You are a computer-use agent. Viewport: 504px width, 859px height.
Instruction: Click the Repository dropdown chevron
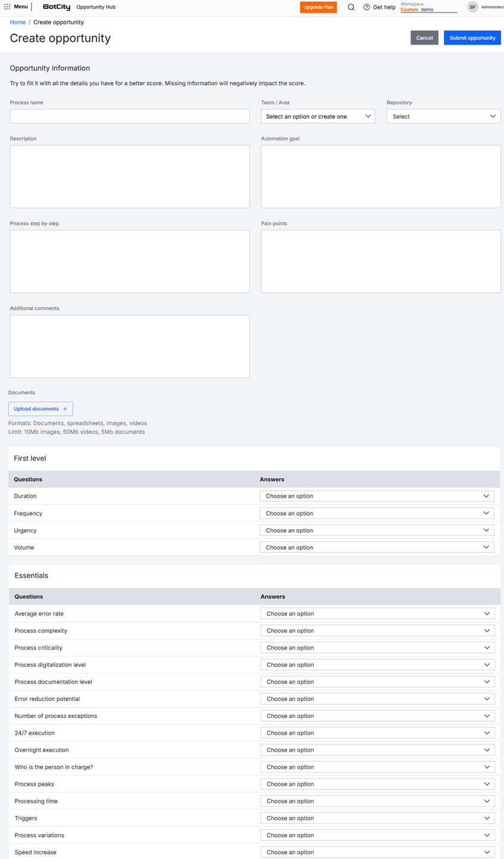point(493,116)
